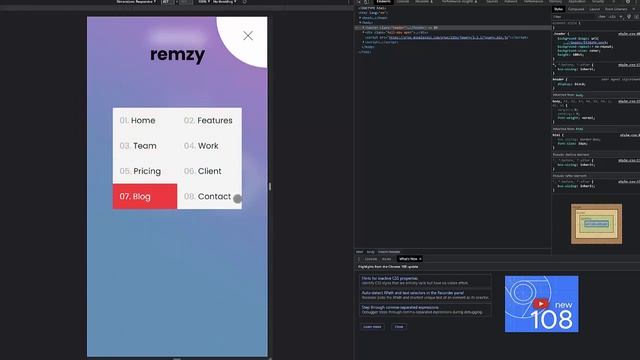Screen dimensions: 640x360
Task: Switch to the Layout tab
Action: pyautogui.click(x=594, y=9)
